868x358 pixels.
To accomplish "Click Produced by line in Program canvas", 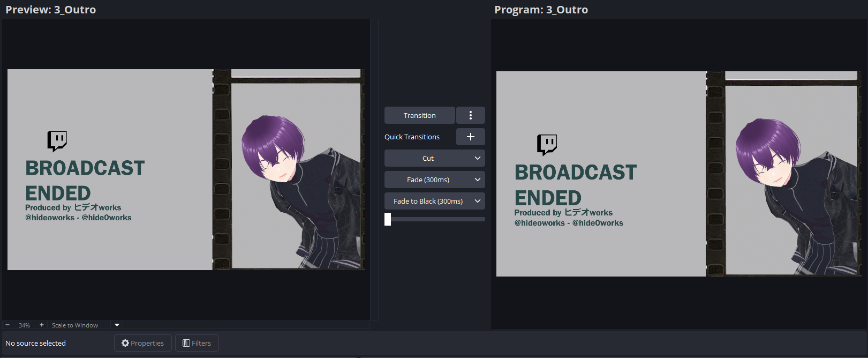I will tap(563, 212).
